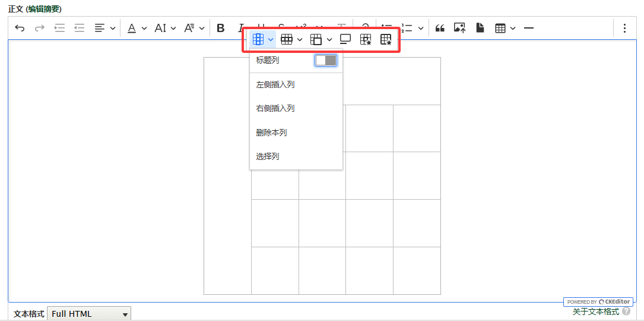The image size is (644, 321).
Task: Select 右侧插入列 menu entry
Action: 275,108
